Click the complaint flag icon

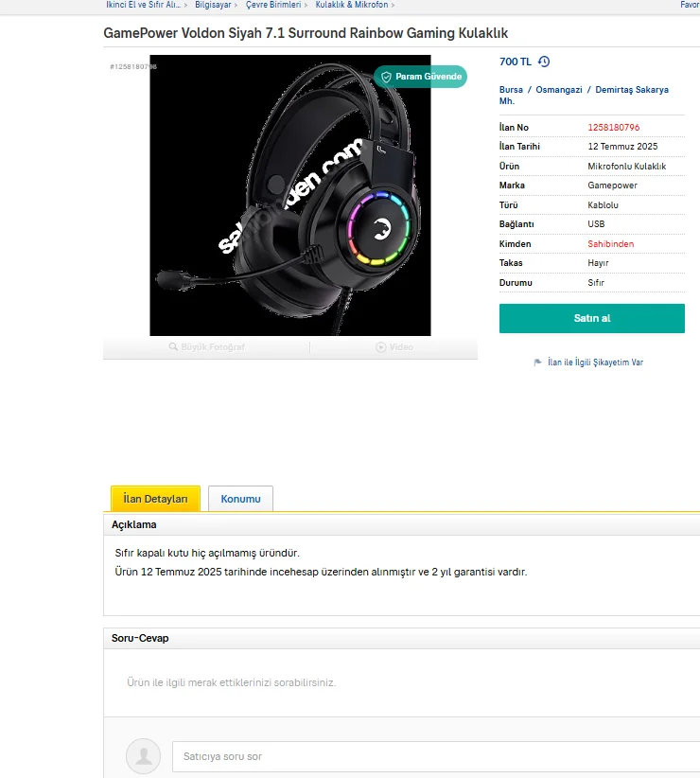click(537, 362)
